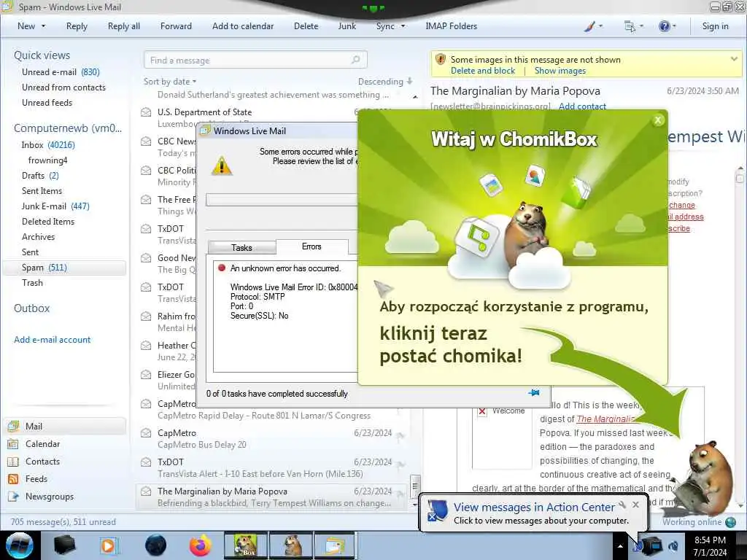Viewport: 747px width, 560px height.
Task: Toggle Descending sort order
Action: pos(385,82)
